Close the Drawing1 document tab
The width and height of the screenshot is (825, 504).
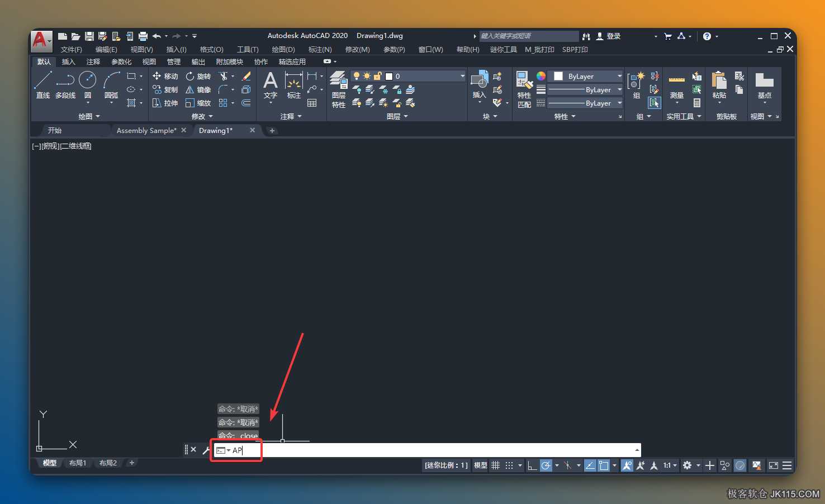click(x=253, y=130)
